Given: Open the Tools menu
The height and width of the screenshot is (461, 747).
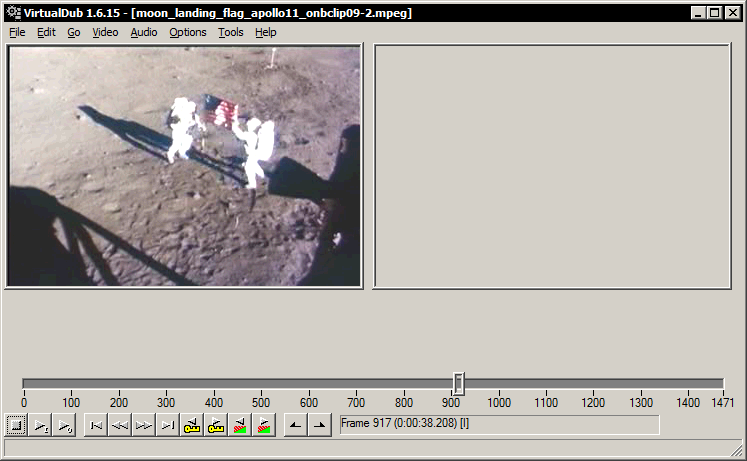Looking at the screenshot, I should (230, 32).
